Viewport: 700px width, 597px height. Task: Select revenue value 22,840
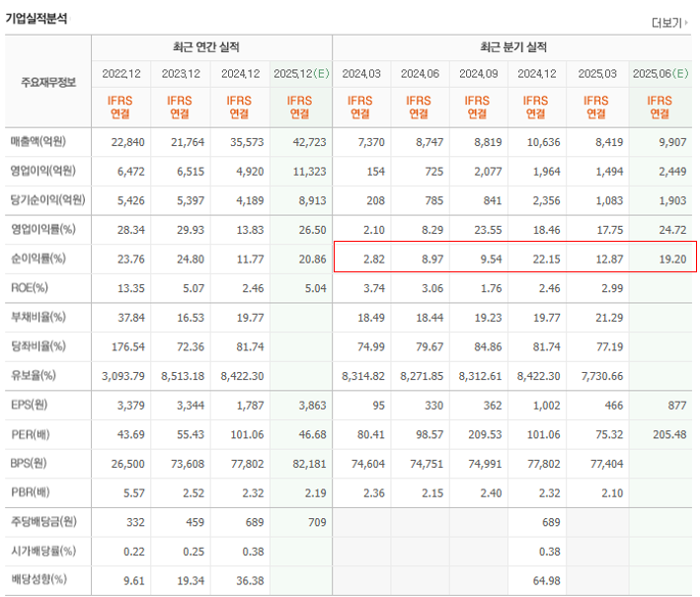(128, 142)
